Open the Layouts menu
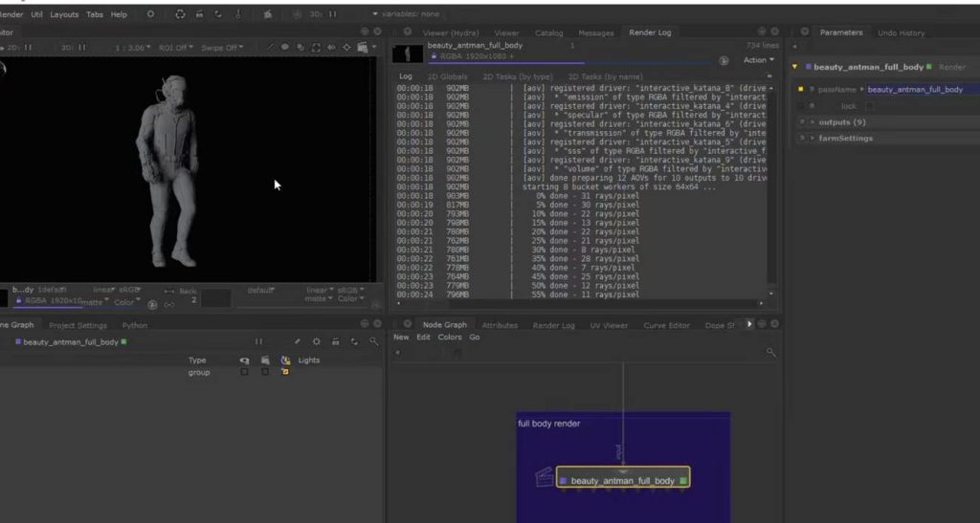980x523 pixels. click(64, 14)
